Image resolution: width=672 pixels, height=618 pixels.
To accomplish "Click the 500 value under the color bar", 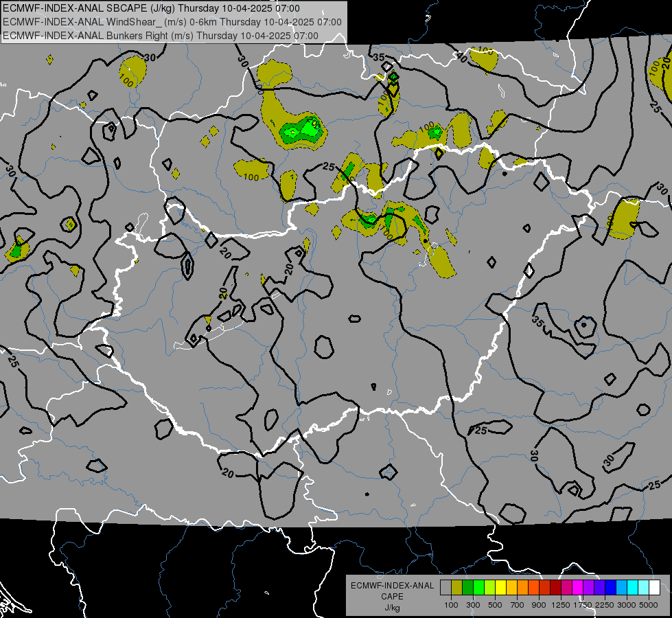I will (495, 605).
